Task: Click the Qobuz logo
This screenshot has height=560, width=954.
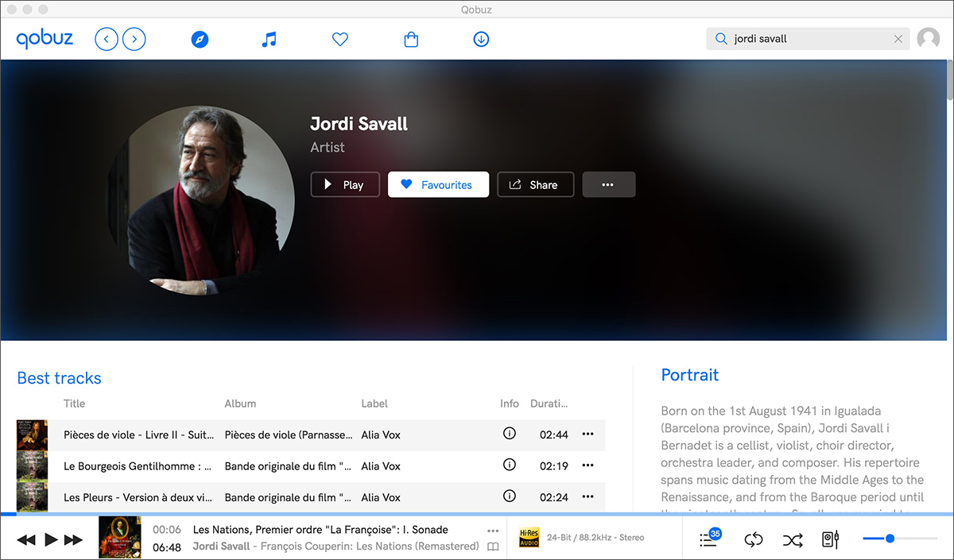Action: (45, 39)
